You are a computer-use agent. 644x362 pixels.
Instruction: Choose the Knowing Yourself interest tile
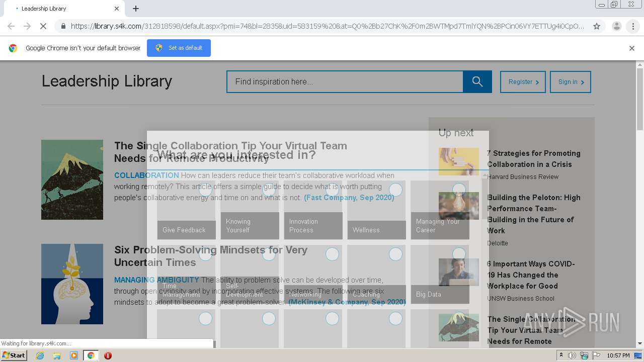[x=250, y=210]
